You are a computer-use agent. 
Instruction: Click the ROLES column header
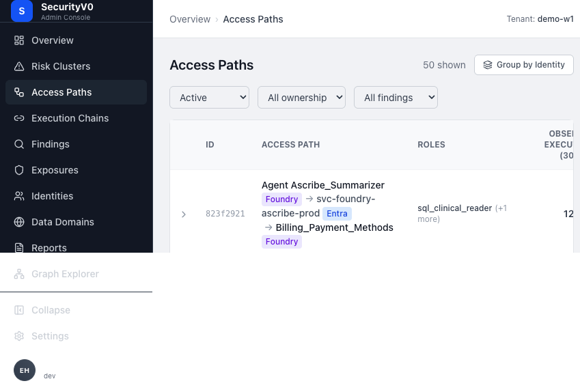(x=431, y=145)
